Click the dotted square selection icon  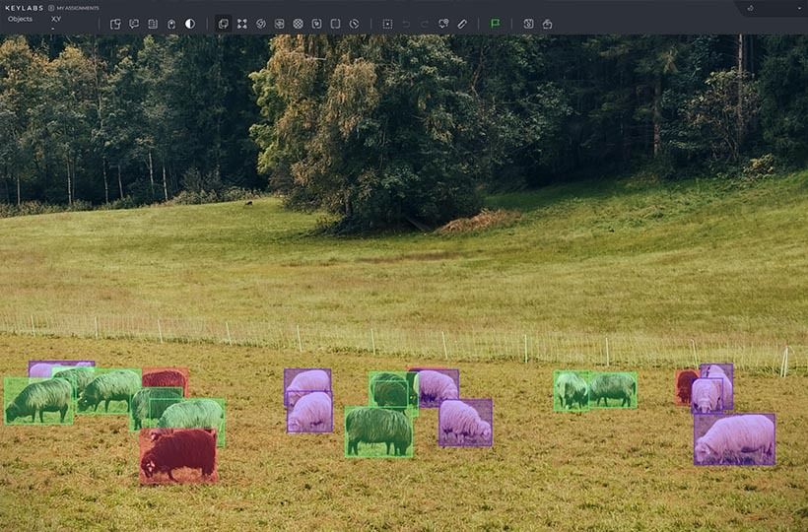pyautogui.click(x=387, y=24)
